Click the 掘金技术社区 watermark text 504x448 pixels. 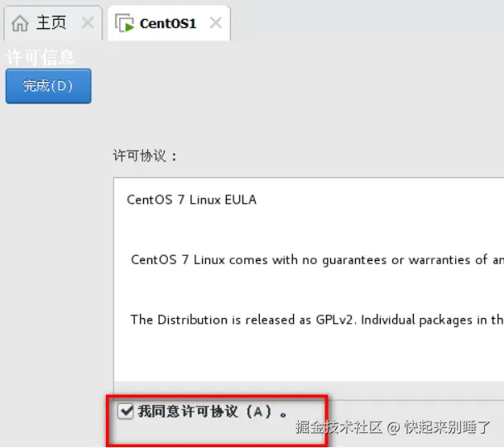pos(338,427)
